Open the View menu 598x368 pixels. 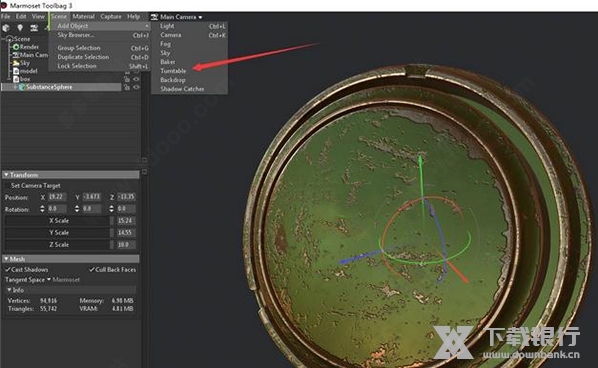[38, 16]
